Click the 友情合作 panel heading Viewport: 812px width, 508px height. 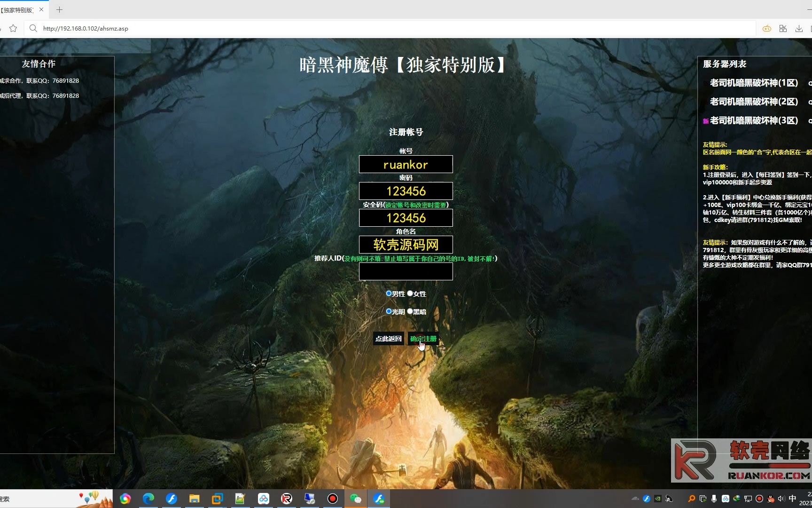click(x=39, y=63)
